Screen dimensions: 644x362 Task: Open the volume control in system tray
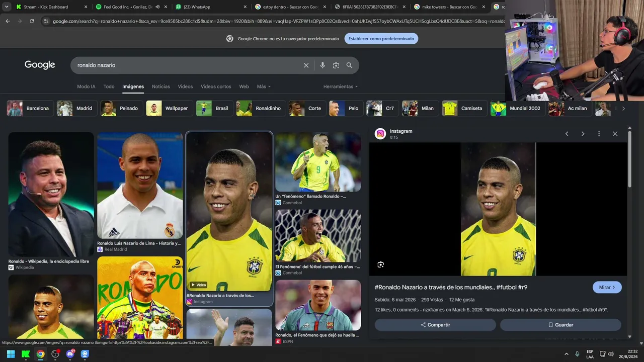[x=611, y=354]
